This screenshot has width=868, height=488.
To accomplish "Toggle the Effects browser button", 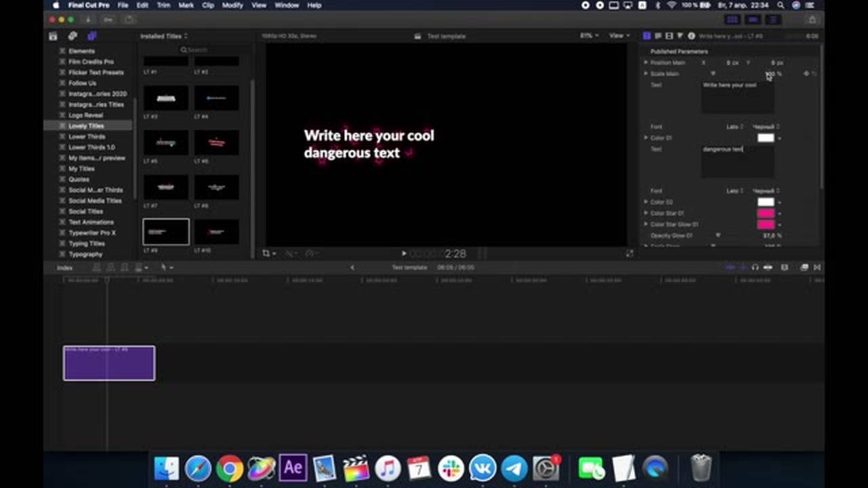I will [x=804, y=268].
